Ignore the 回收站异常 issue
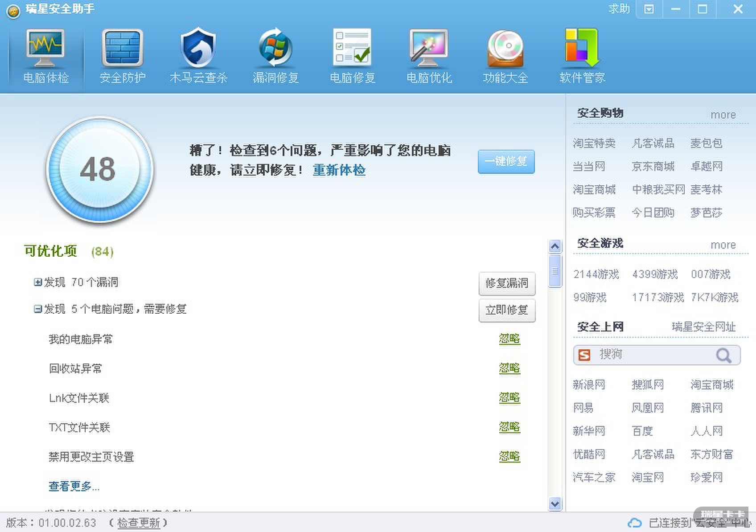The image size is (756, 532). [509, 368]
